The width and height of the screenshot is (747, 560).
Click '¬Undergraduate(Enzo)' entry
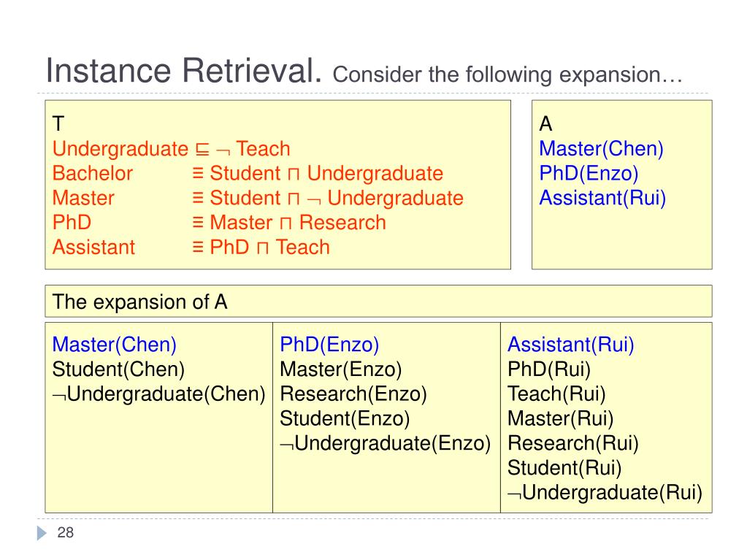[x=385, y=443]
